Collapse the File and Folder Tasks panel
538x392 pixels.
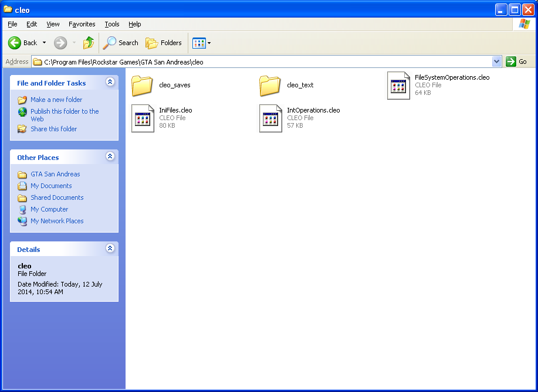(110, 82)
